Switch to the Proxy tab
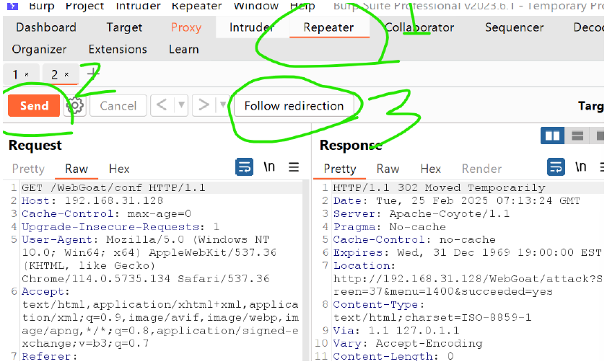The width and height of the screenshot is (607, 364). tap(186, 27)
